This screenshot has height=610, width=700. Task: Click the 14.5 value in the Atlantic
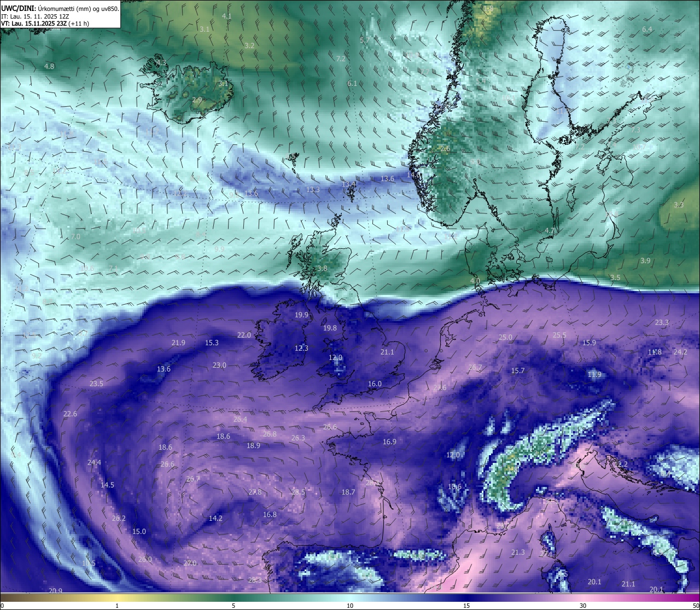[x=107, y=485]
